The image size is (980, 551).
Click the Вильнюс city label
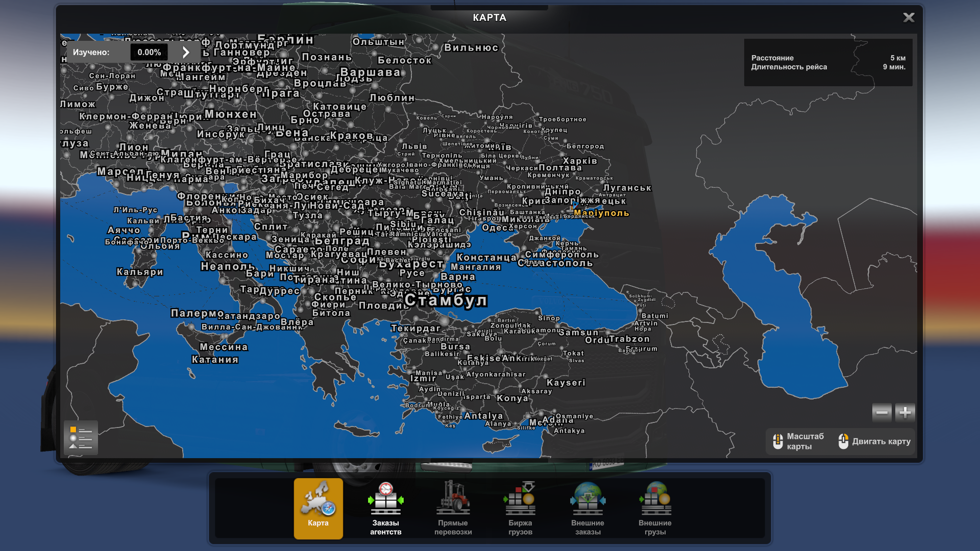(x=471, y=47)
